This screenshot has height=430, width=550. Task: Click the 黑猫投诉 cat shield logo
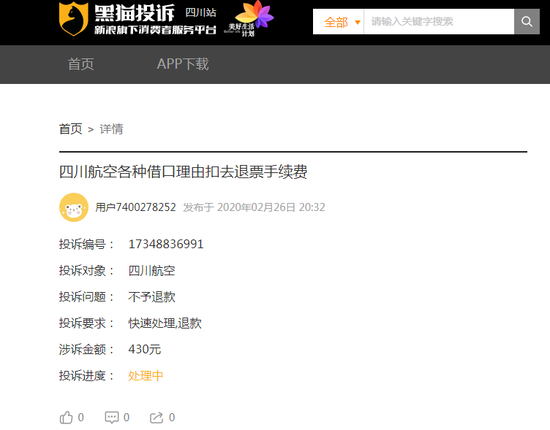point(73,19)
